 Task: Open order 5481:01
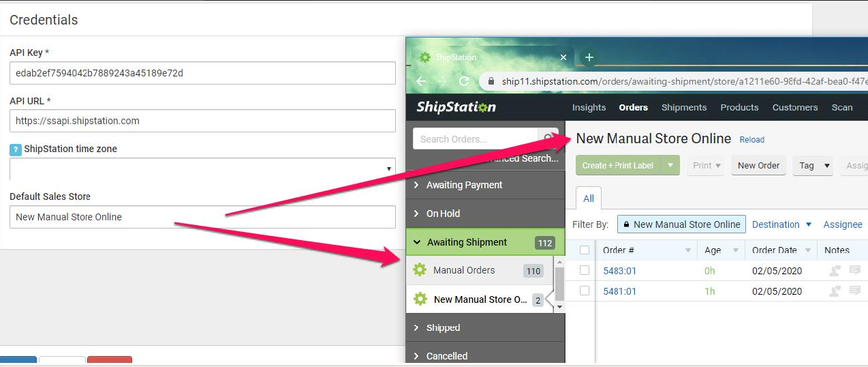[619, 291]
